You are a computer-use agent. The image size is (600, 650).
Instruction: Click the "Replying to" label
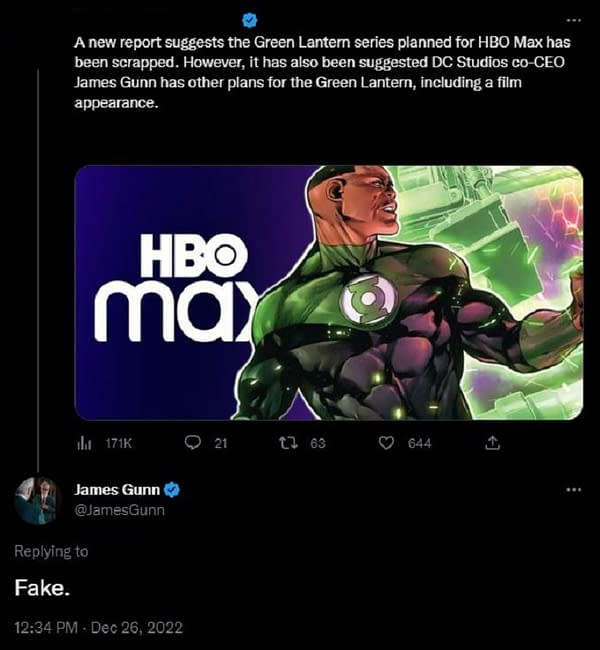(51, 551)
